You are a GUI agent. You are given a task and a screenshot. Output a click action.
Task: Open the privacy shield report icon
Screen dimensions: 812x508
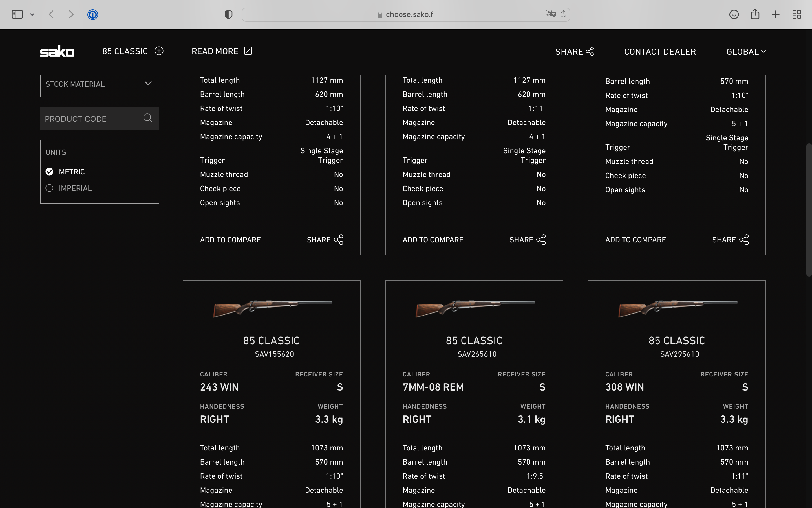click(228, 14)
